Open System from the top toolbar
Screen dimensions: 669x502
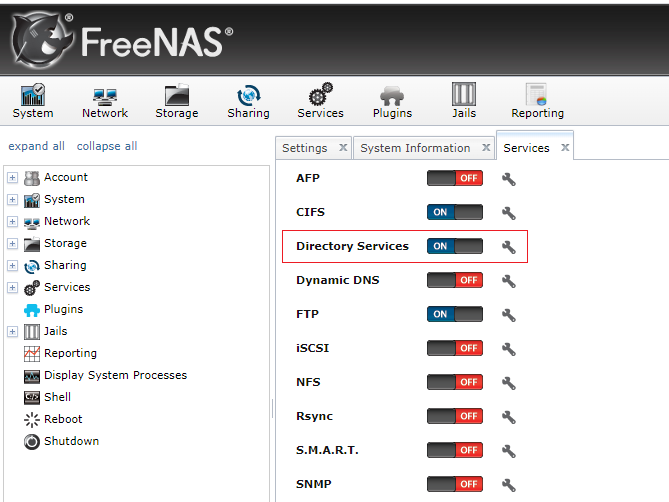(x=33, y=101)
